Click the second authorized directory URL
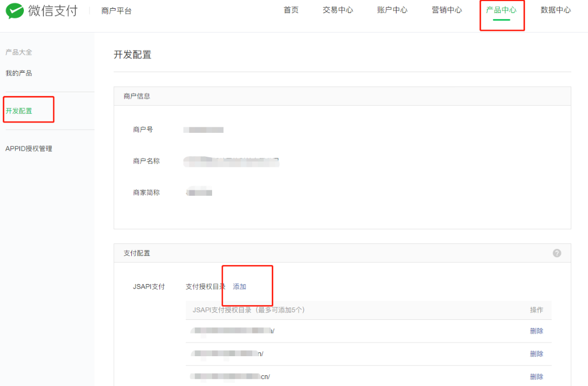The image size is (588, 386). click(227, 353)
